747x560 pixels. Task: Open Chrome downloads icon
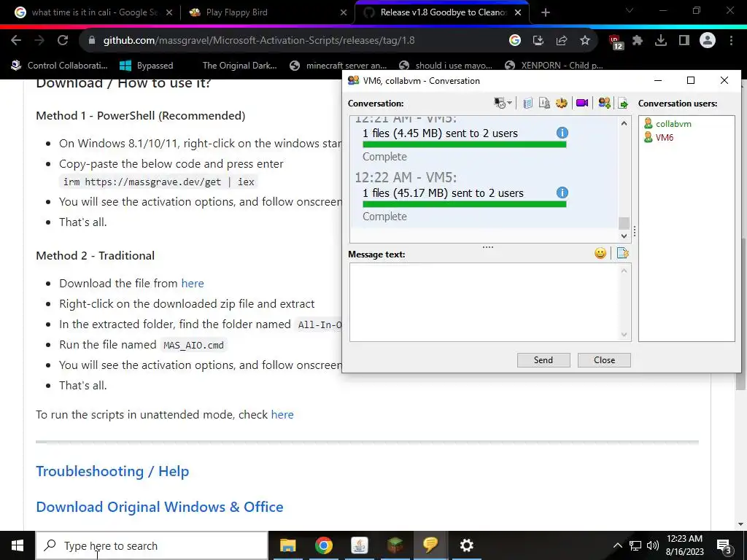[661, 41]
